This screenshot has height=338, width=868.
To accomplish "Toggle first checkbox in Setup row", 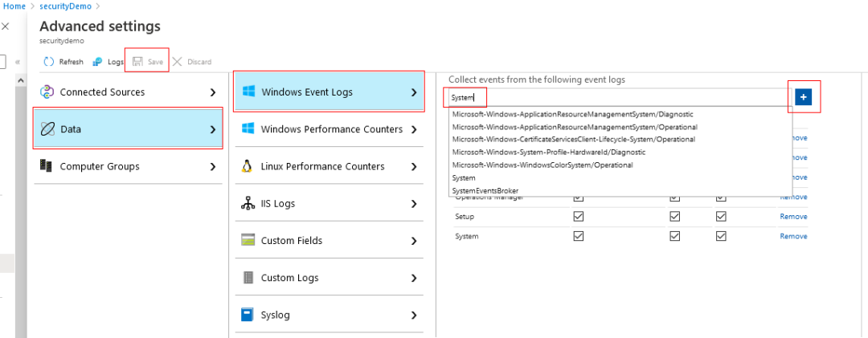I will point(578,216).
